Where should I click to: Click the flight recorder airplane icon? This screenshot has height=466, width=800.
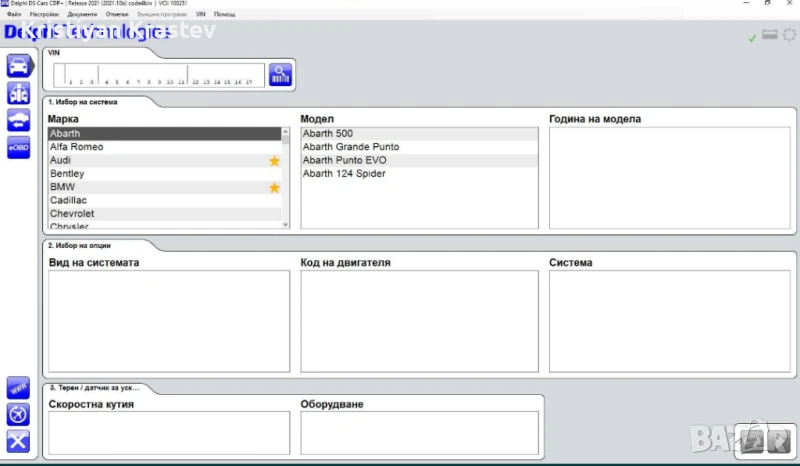(18, 414)
